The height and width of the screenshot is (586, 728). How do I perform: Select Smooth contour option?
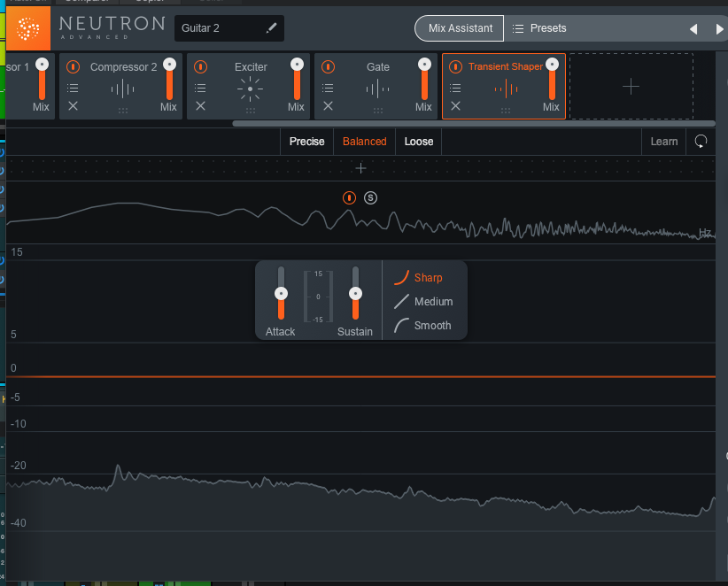click(x=422, y=325)
